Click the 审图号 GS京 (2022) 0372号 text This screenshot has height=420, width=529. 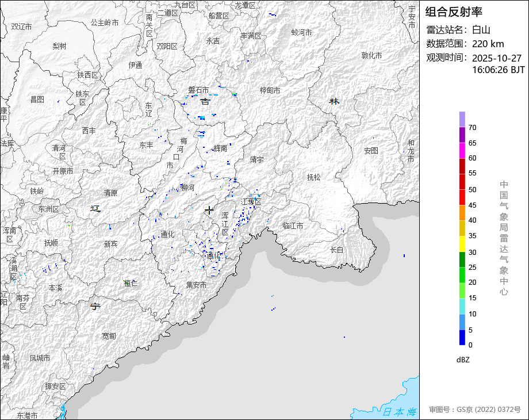point(474,410)
